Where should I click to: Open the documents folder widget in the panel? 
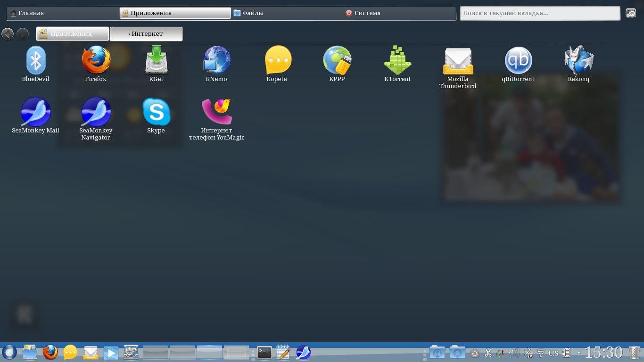point(437,353)
